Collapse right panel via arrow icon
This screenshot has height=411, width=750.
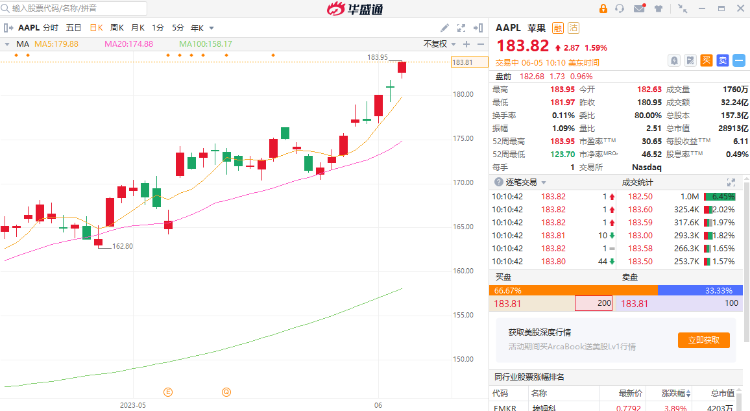pos(478,28)
